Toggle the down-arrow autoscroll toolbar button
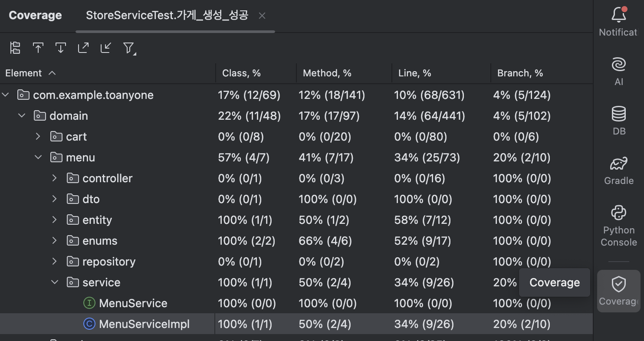 pyautogui.click(x=61, y=48)
